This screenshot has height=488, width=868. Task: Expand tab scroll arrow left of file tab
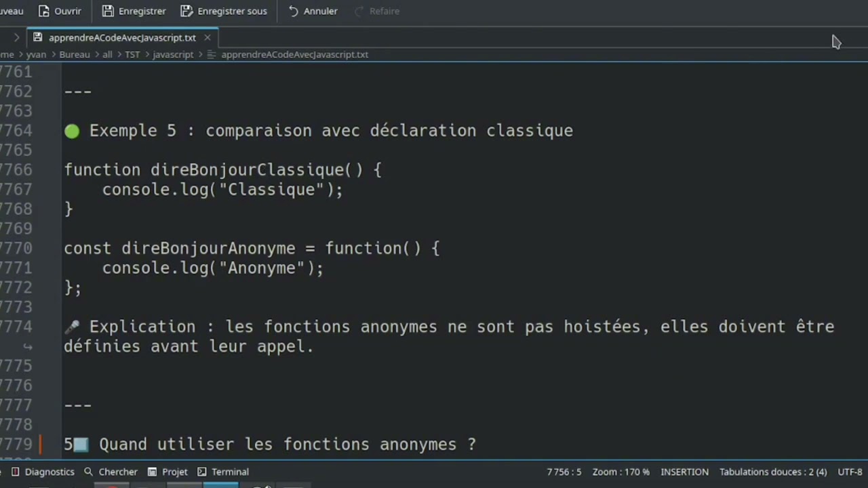click(x=16, y=37)
